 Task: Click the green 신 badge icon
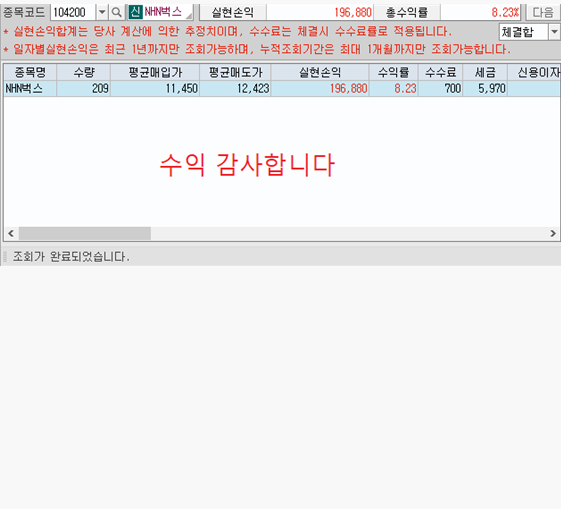coord(136,13)
